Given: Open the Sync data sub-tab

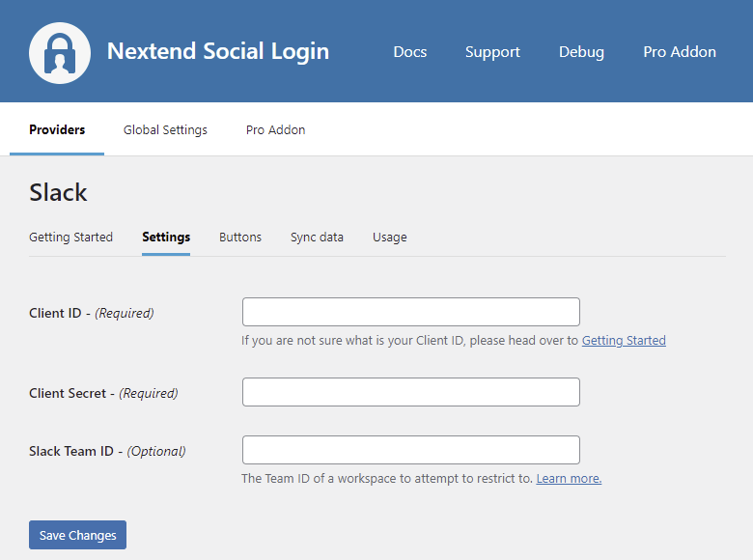Looking at the screenshot, I should [x=317, y=237].
